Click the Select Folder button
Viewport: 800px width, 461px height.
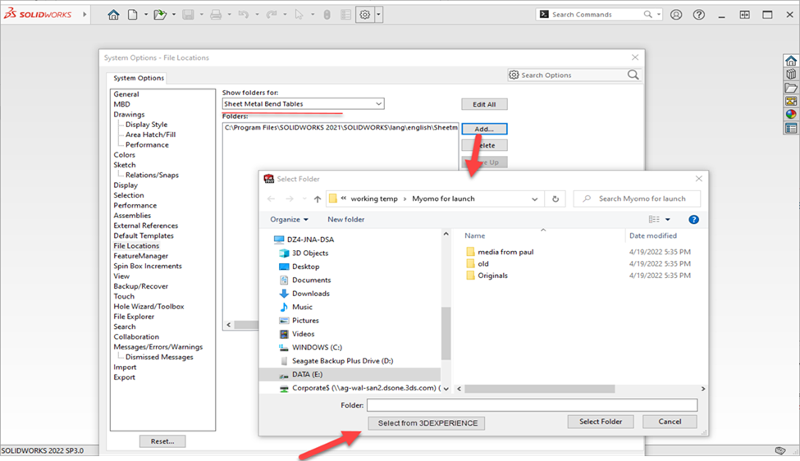click(601, 422)
